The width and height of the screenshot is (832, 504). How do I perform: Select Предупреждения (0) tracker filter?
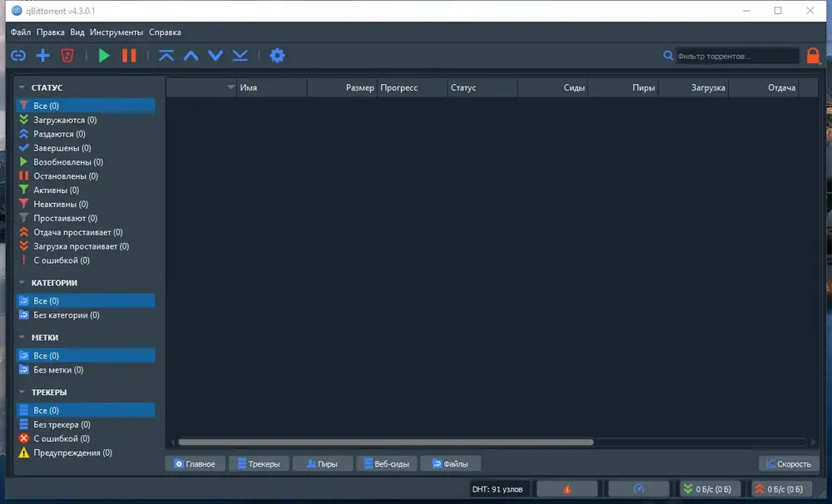click(86, 452)
